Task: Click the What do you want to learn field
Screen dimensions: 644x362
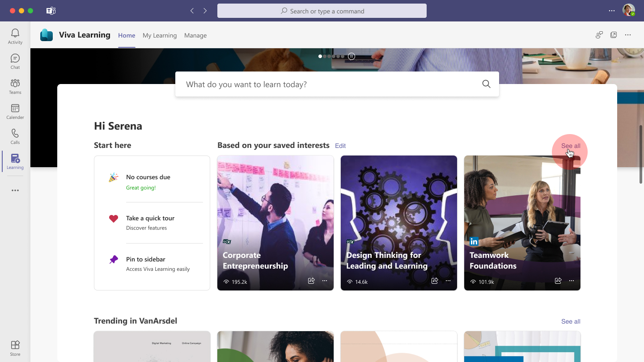Action: (x=337, y=84)
